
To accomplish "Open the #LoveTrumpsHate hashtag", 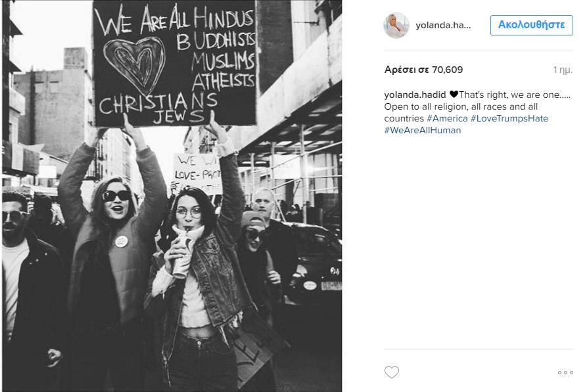I will pos(509,119).
